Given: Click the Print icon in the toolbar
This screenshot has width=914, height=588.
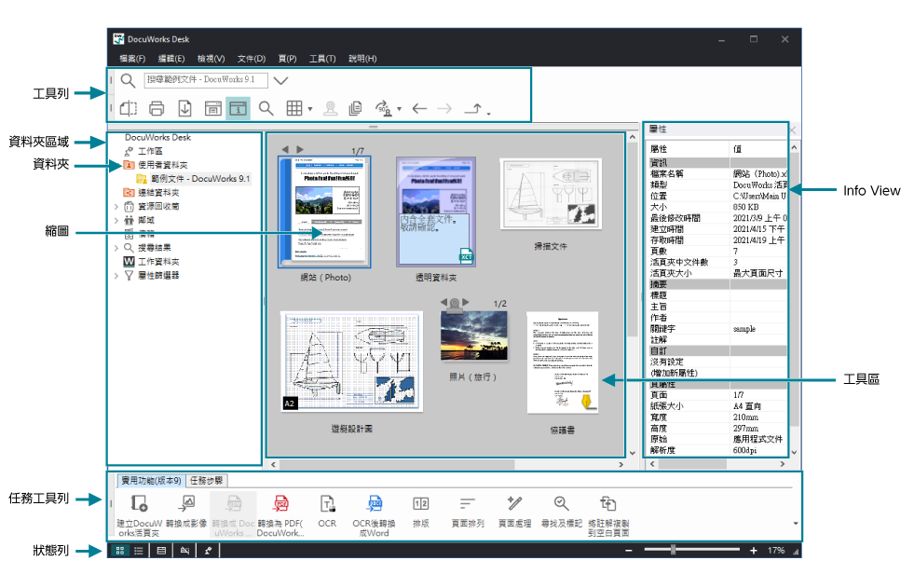Looking at the screenshot, I should coord(157,108).
